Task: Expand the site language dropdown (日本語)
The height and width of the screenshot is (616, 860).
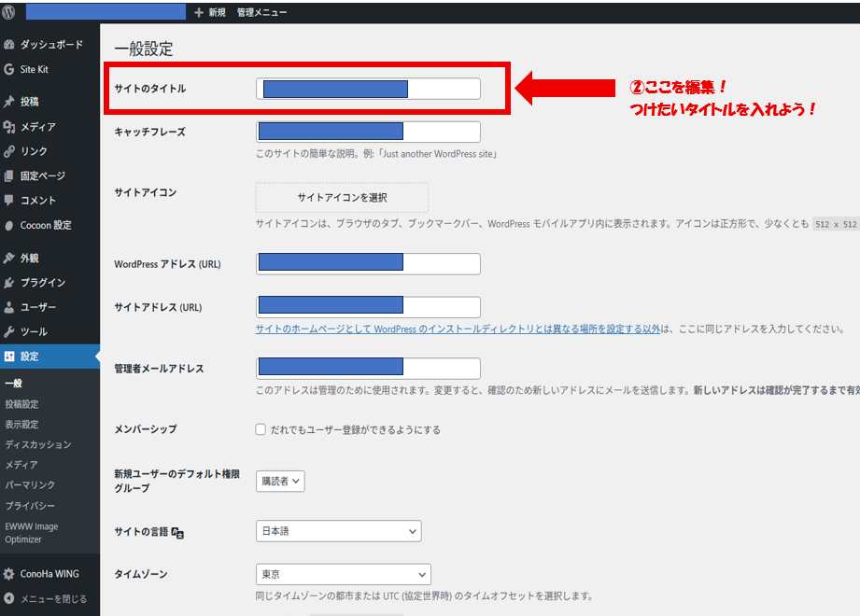Action: [338, 531]
